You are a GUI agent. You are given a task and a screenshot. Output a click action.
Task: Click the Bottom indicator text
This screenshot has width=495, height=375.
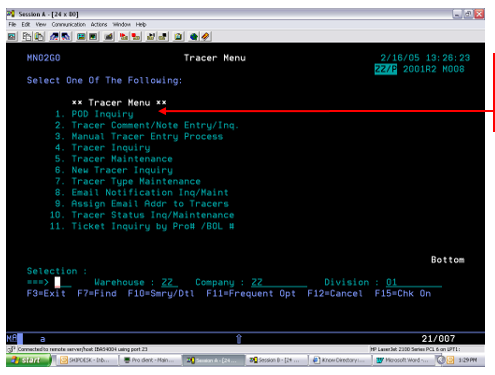pyautogui.click(x=448, y=260)
